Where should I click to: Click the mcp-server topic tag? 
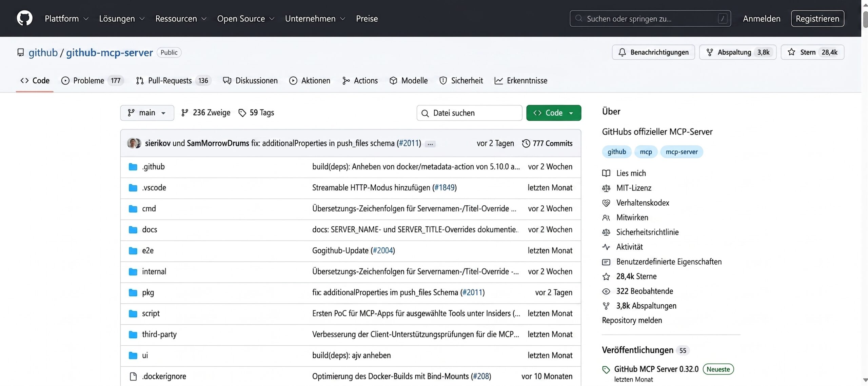(x=682, y=152)
